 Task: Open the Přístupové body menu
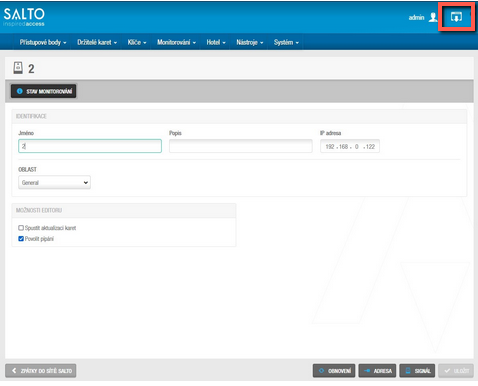(x=43, y=42)
